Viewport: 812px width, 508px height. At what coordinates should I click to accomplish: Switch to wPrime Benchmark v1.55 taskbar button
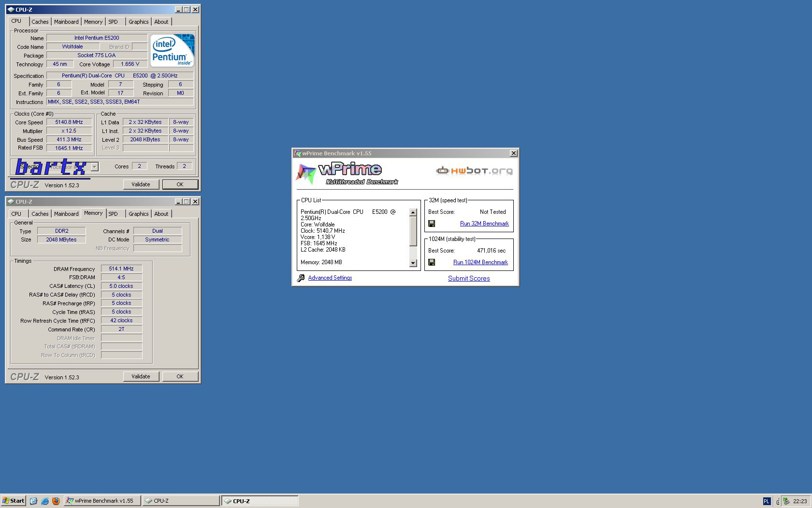102,501
